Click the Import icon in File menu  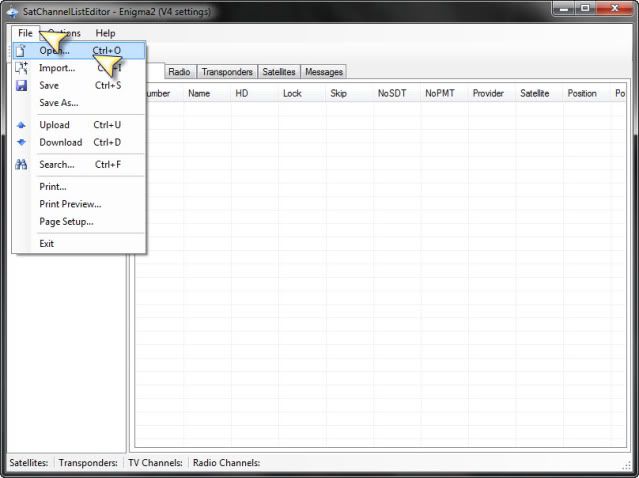tap(21, 68)
